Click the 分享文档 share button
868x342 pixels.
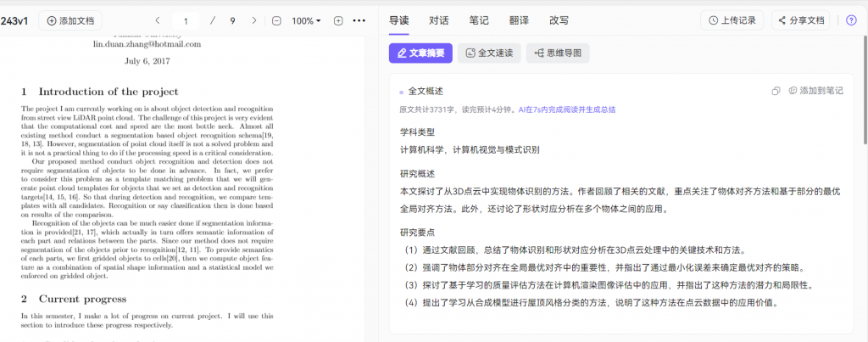coord(800,20)
